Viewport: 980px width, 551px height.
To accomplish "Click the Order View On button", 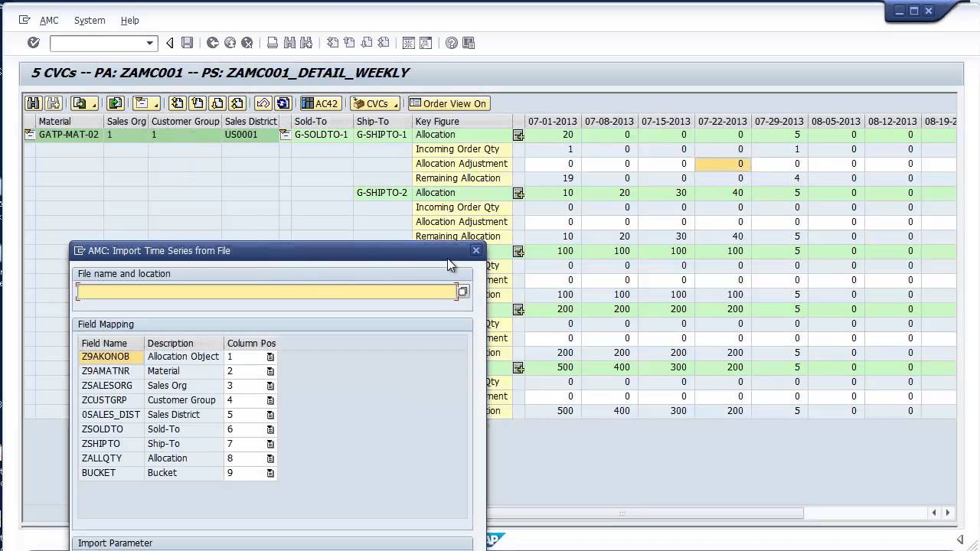I will pyautogui.click(x=448, y=103).
